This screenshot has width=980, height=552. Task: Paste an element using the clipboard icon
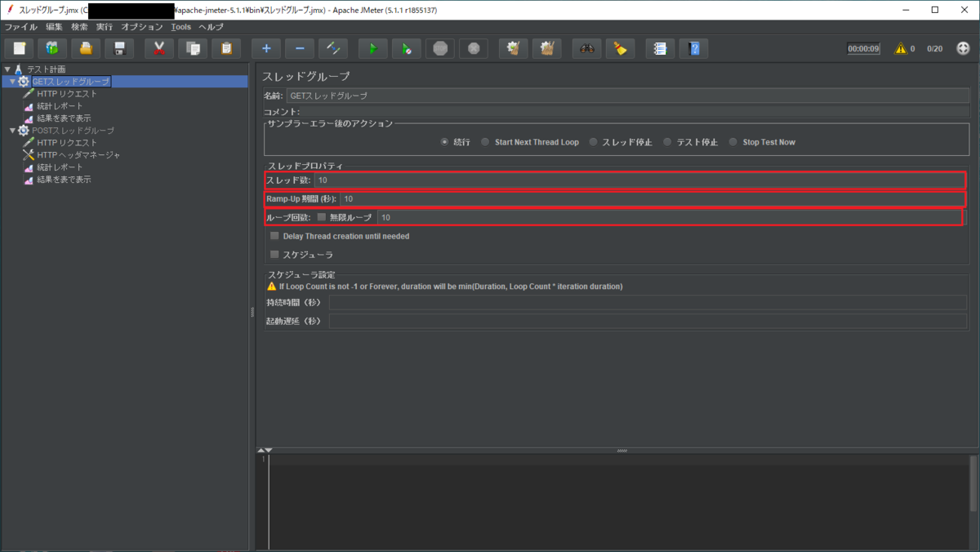point(225,48)
